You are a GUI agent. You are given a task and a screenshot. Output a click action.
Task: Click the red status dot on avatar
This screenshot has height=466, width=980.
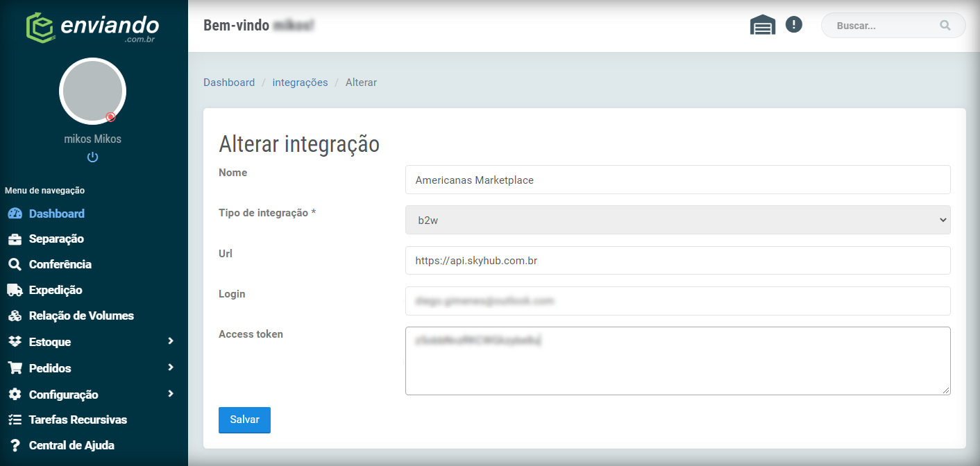pyautogui.click(x=110, y=116)
